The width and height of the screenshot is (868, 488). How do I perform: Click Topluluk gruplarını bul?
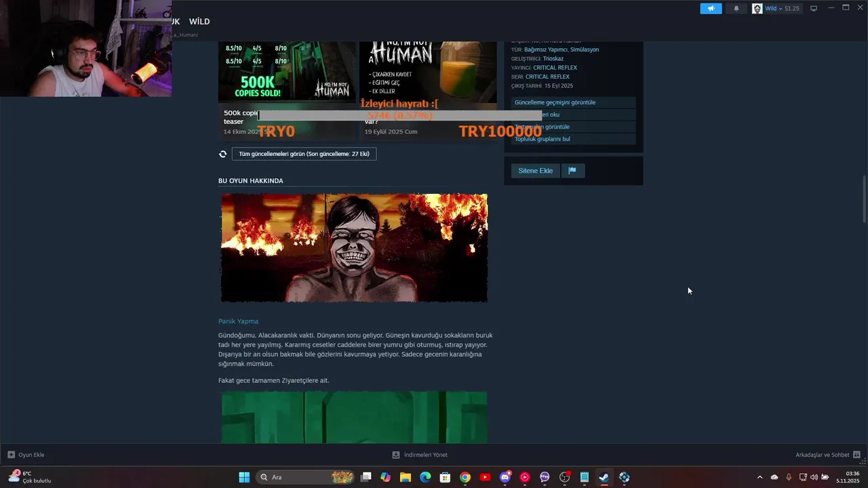pos(574,139)
